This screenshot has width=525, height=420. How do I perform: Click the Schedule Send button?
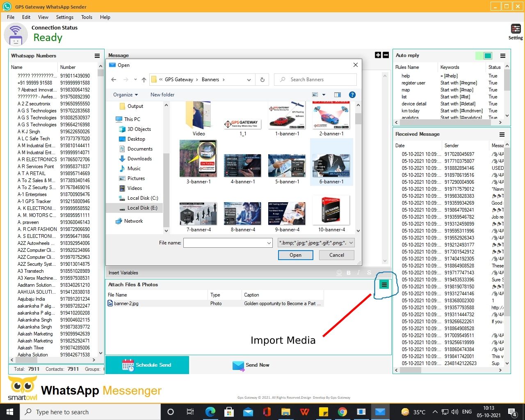tap(147, 365)
